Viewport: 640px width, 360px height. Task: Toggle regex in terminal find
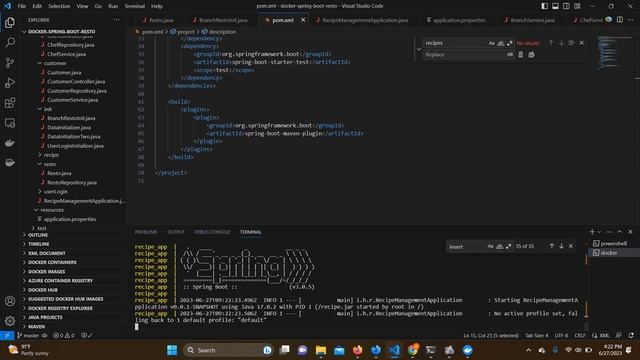coord(508,246)
